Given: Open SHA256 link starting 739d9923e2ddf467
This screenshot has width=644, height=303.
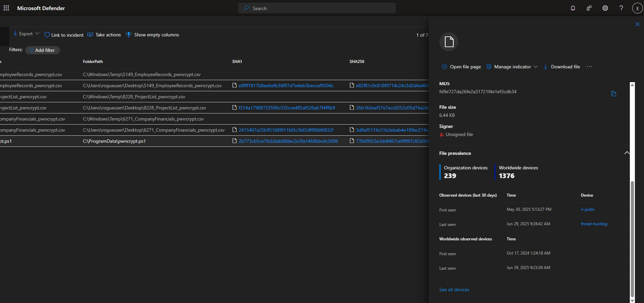Looking at the screenshot, I should [392, 141].
